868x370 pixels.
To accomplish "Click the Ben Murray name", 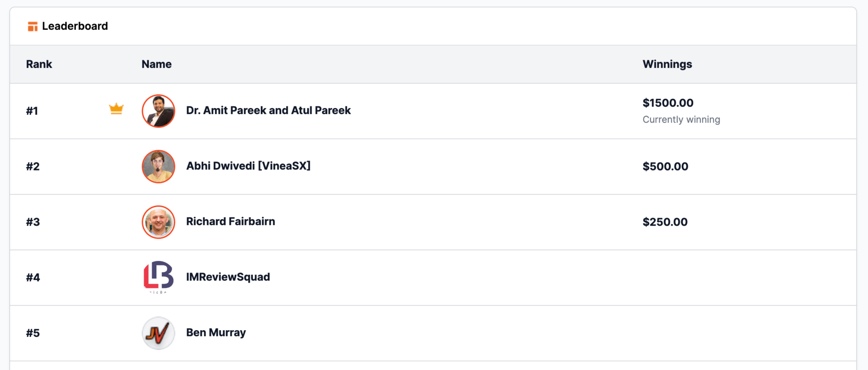I will coord(216,332).
